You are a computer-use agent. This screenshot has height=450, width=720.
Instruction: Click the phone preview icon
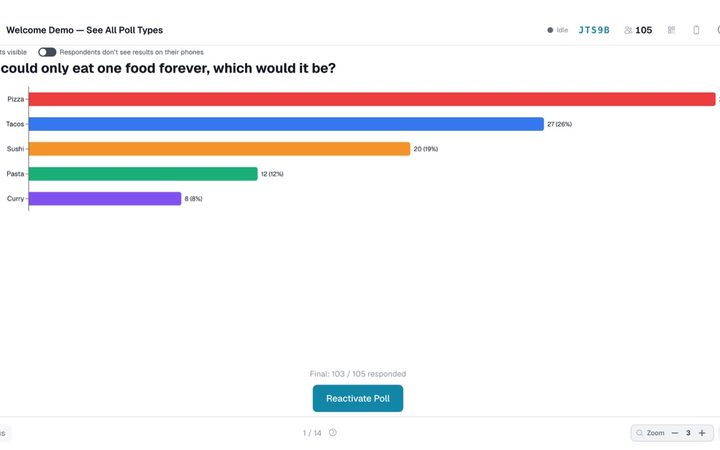tap(696, 30)
